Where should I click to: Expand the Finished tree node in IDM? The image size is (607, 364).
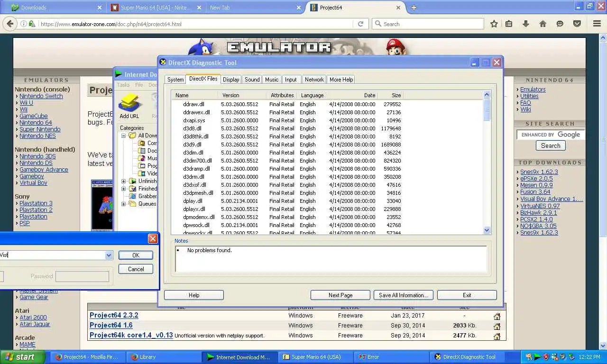tap(124, 189)
